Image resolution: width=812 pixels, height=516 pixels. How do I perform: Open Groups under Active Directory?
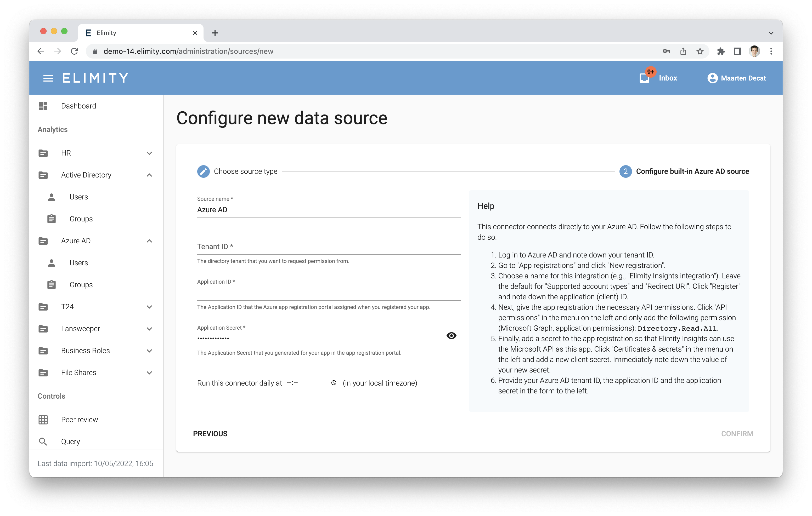click(97, 219)
